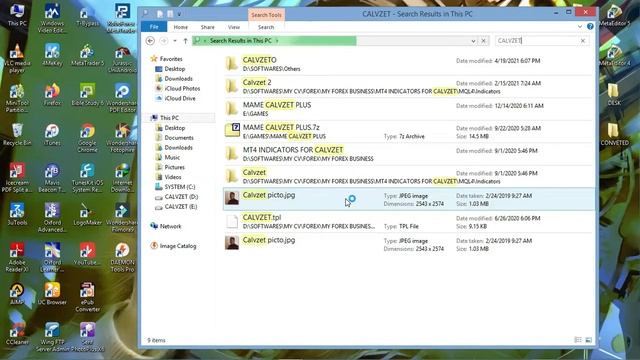Screen dimensions: 640x360
Task: Click the CALVZETO folder icon
Action: pos(232,63)
